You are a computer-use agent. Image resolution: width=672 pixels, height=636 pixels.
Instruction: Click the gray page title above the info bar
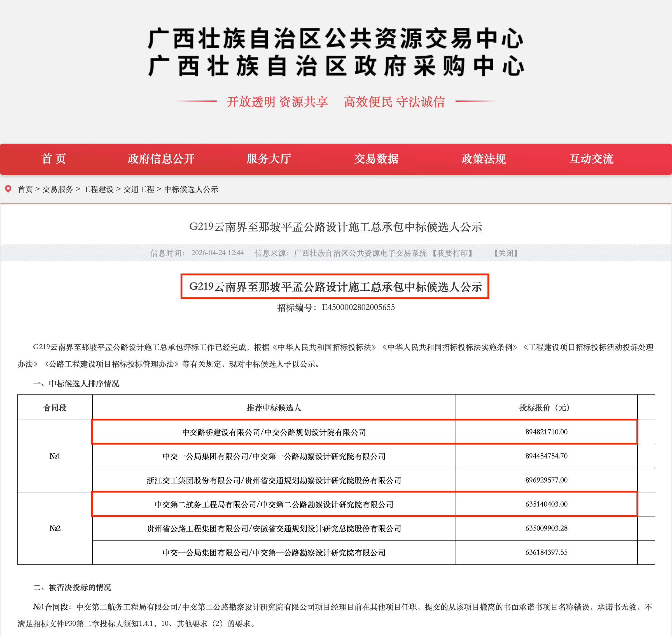point(336,227)
